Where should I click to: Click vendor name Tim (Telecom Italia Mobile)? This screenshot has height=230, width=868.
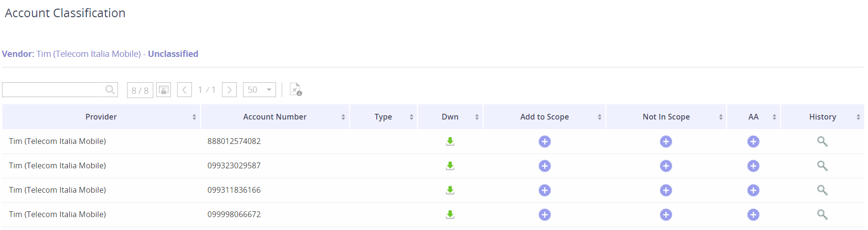tap(89, 54)
